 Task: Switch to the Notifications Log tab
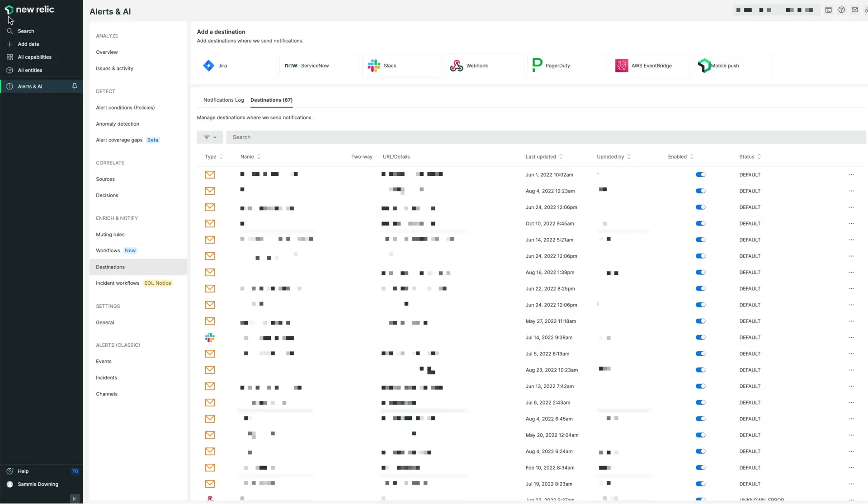pyautogui.click(x=224, y=99)
